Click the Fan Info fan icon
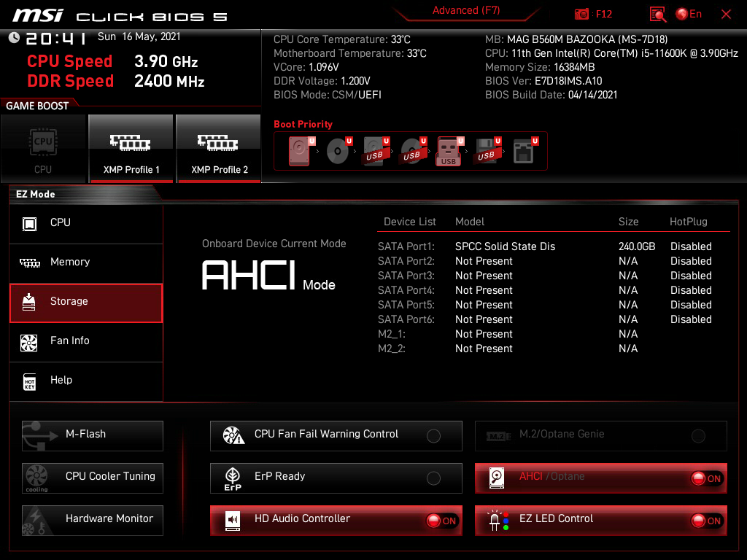 coord(29,343)
